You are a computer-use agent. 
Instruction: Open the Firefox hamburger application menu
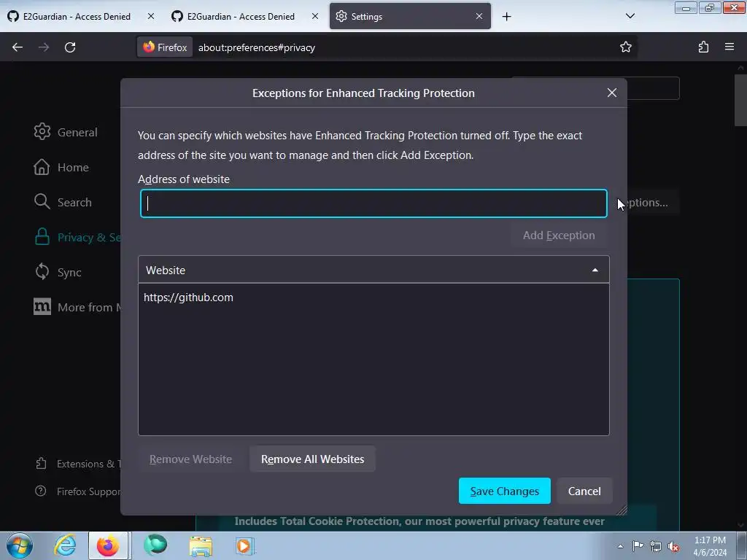click(x=729, y=47)
